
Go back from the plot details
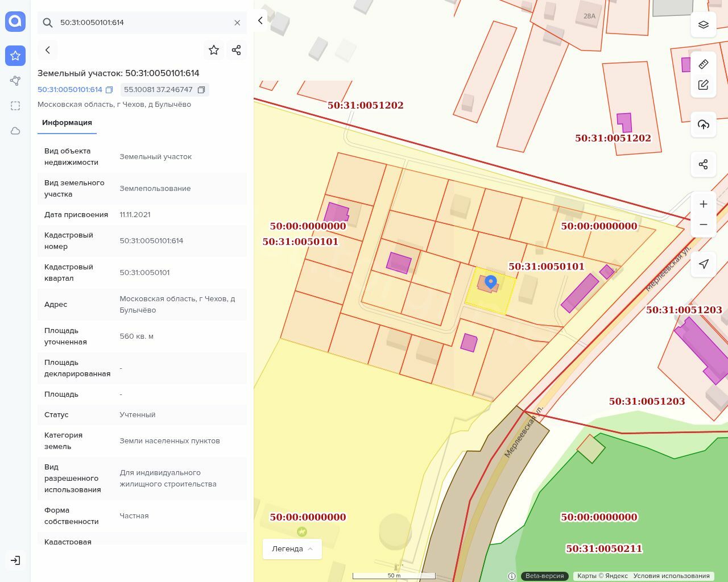coord(48,50)
